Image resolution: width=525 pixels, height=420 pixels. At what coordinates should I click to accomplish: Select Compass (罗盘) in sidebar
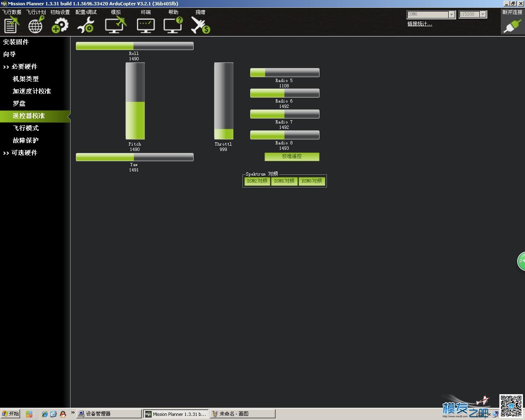[x=19, y=103]
